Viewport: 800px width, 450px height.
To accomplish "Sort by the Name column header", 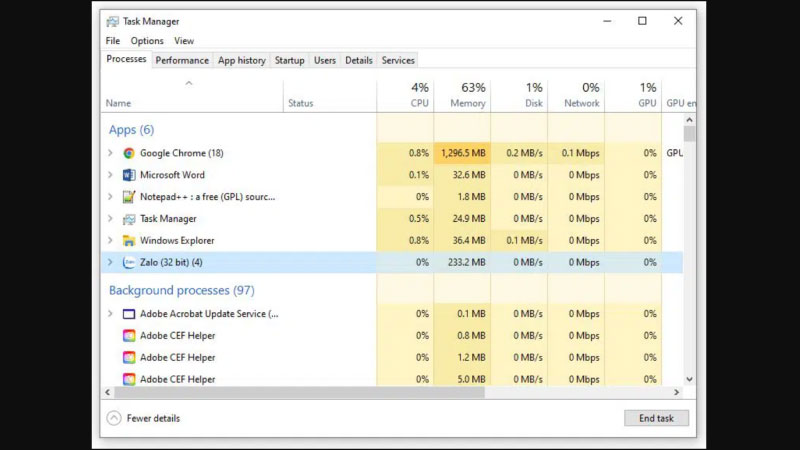I will [x=118, y=103].
